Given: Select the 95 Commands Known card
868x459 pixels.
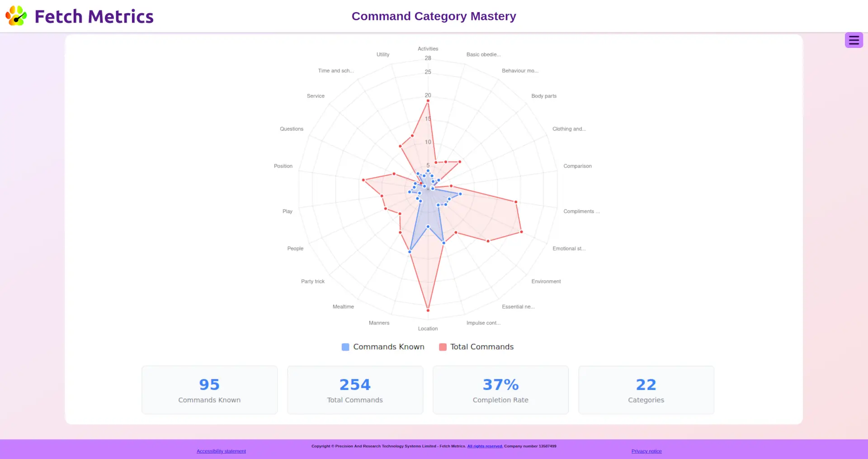Looking at the screenshot, I should coord(209,390).
